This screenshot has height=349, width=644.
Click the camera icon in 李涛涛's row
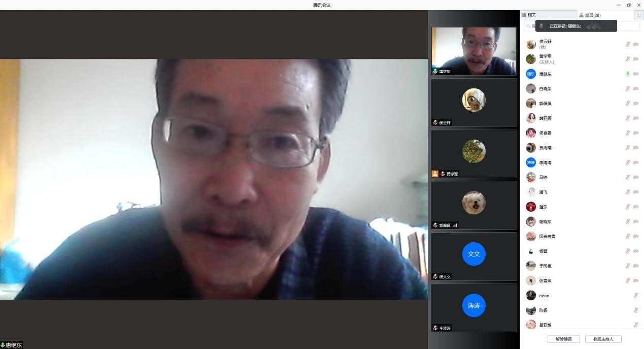[x=636, y=163]
